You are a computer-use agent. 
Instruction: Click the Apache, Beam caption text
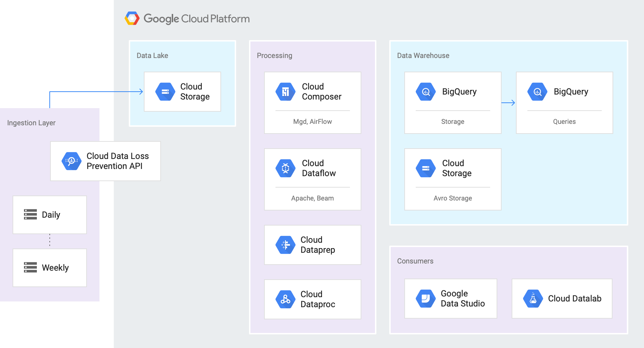click(312, 198)
